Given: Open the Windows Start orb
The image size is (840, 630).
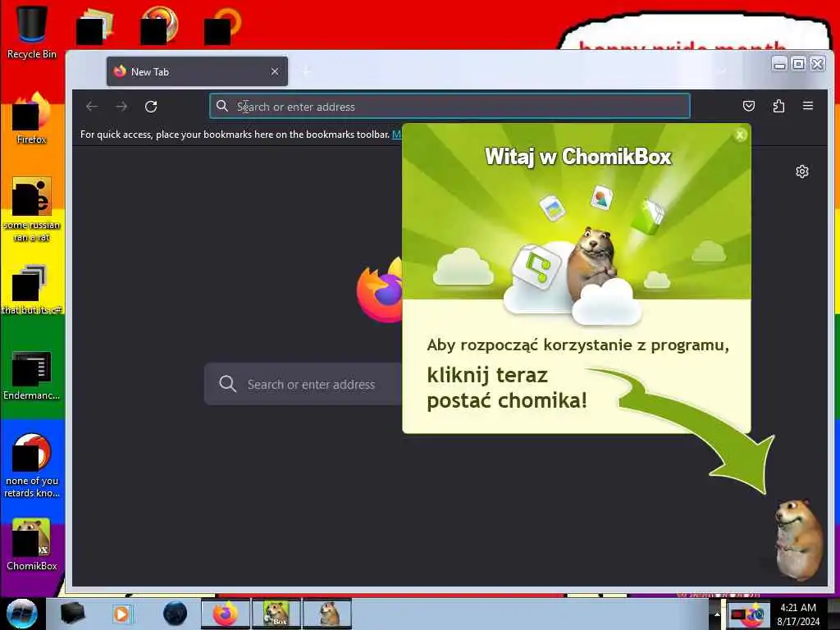Looking at the screenshot, I should [22, 614].
